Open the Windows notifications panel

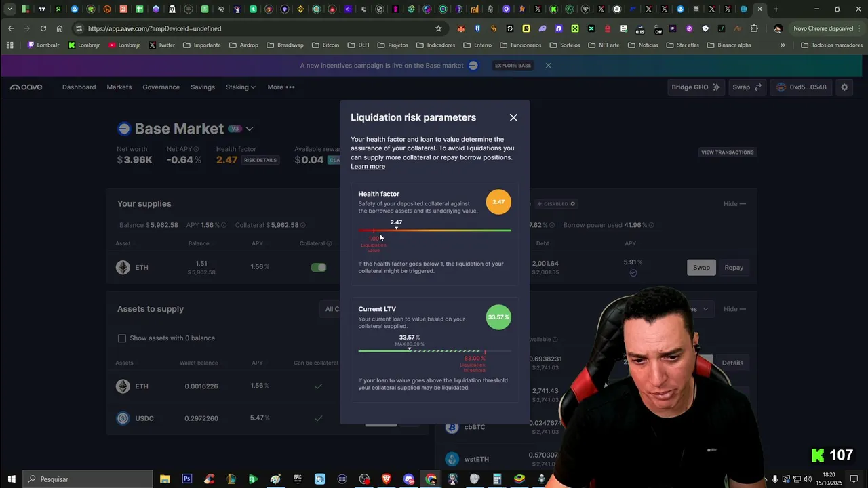click(x=854, y=479)
